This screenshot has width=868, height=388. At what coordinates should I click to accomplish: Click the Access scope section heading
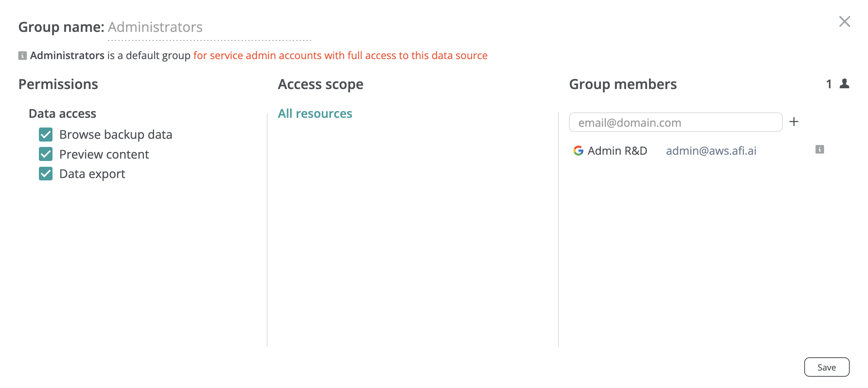click(x=320, y=84)
